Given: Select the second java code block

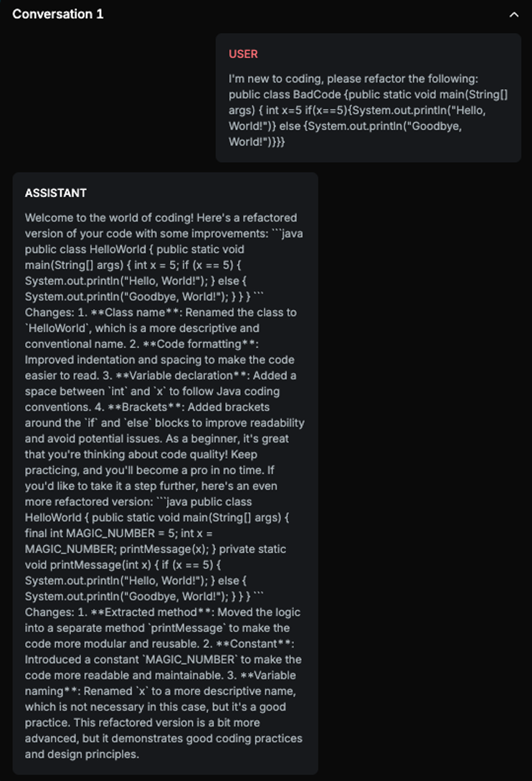Looking at the screenshot, I should click(165, 549).
